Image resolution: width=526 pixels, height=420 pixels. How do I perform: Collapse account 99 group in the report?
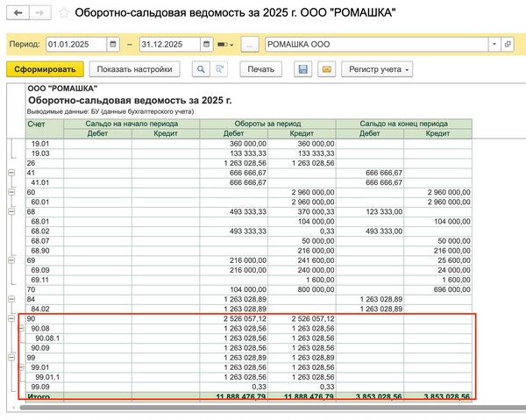pyautogui.click(x=11, y=358)
